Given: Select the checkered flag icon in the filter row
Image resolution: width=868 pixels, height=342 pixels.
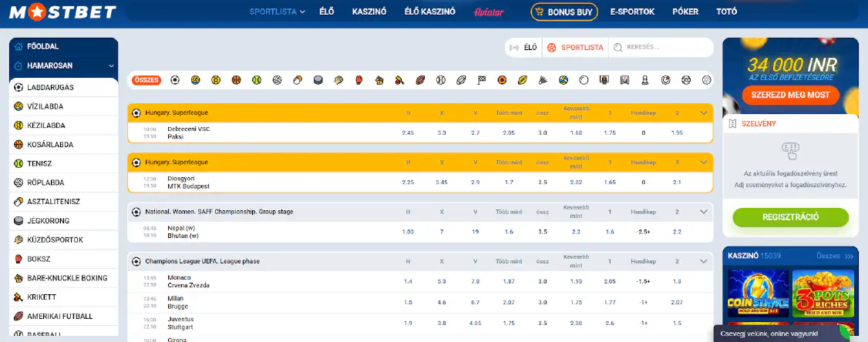Looking at the screenshot, I should [482, 79].
